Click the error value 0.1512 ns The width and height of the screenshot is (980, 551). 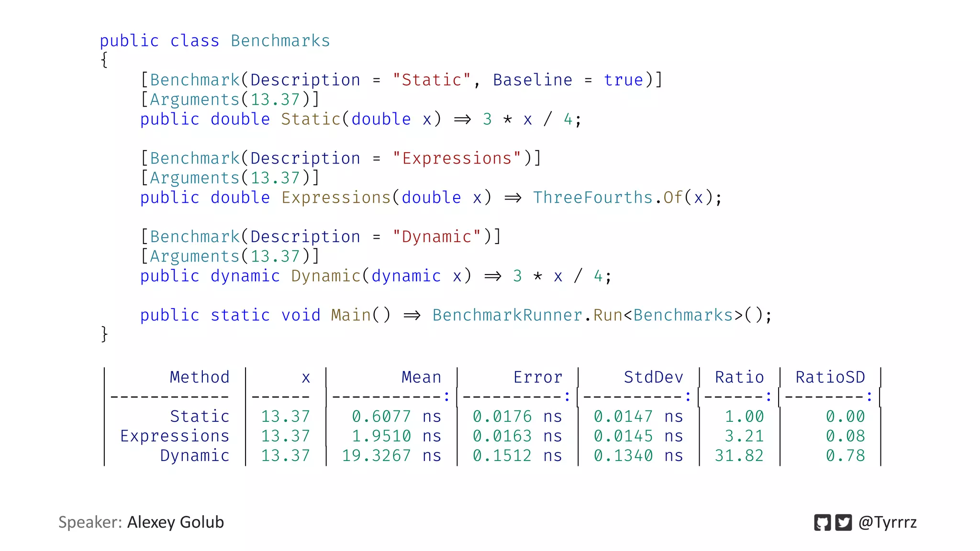click(517, 456)
